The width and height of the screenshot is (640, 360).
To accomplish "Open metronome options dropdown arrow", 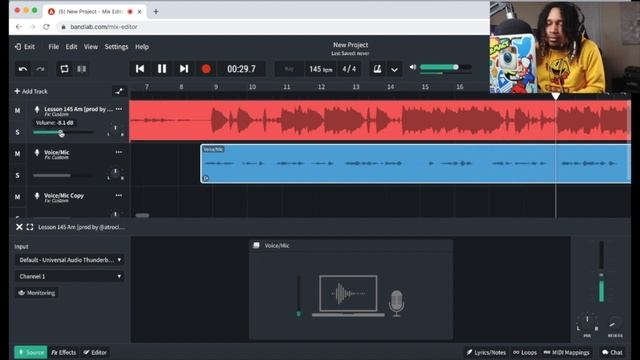I will tap(394, 69).
